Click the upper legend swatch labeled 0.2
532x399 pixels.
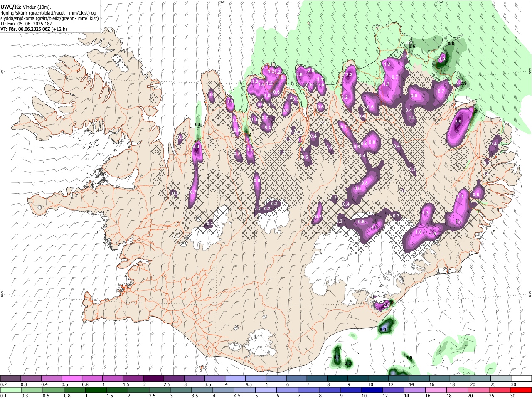10,379
